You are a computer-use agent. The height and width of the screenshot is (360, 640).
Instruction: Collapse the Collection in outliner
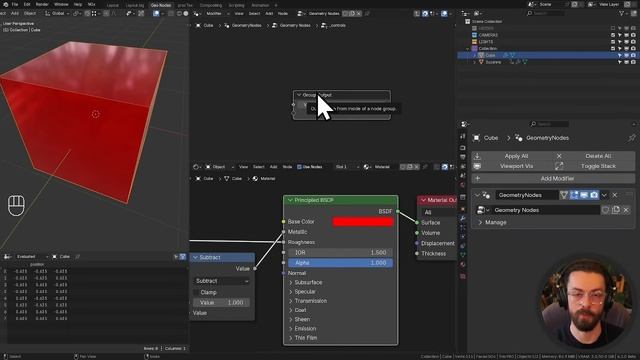pos(468,49)
